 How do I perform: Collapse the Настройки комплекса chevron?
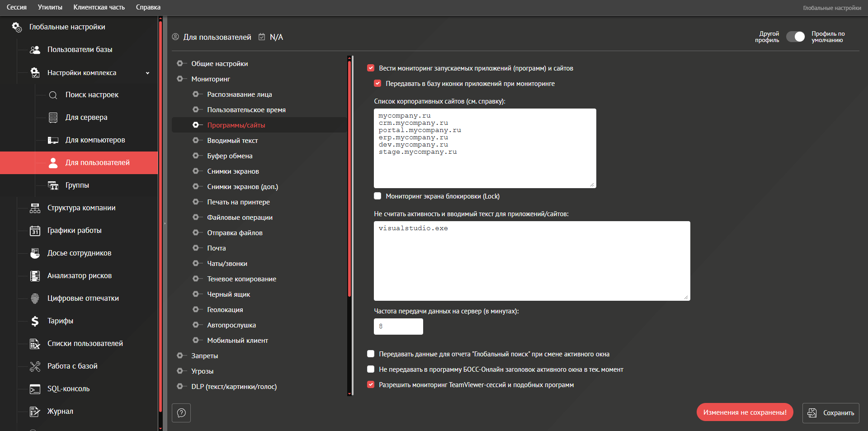(147, 73)
